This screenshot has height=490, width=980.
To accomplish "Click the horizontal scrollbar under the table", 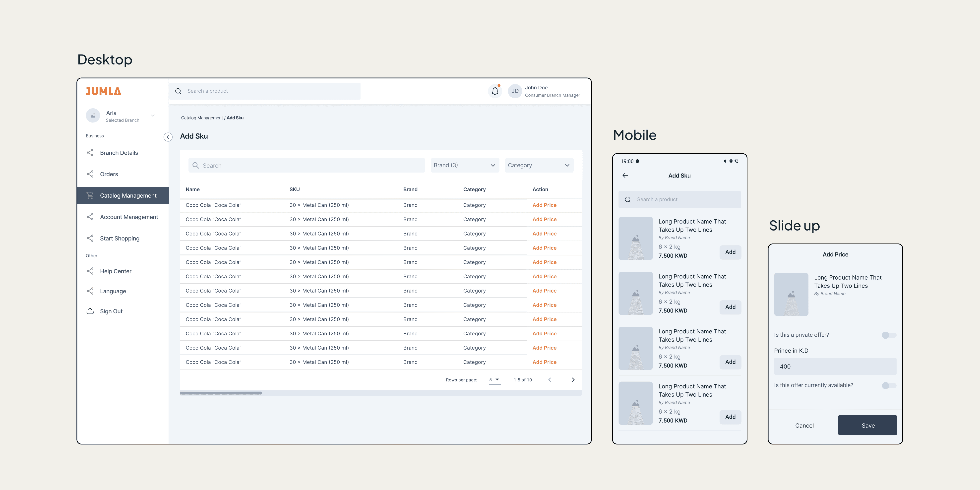I will click(221, 393).
